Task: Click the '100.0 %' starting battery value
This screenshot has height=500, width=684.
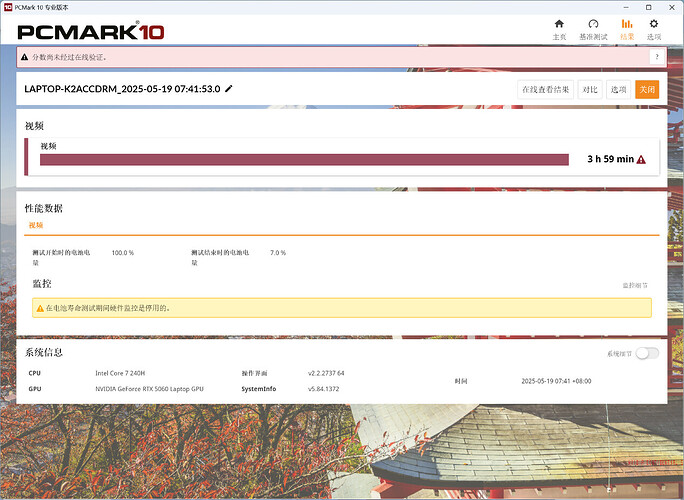Action: [123, 253]
